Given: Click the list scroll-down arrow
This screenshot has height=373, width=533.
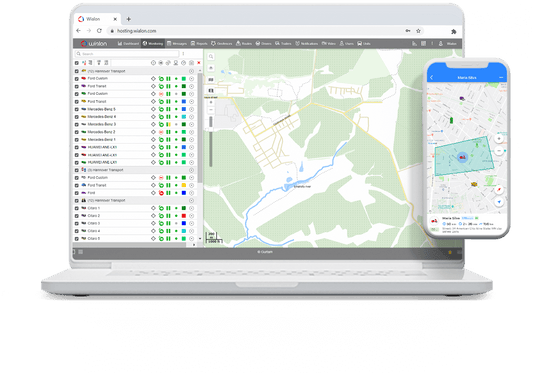Looking at the screenshot, I should pos(200,239).
